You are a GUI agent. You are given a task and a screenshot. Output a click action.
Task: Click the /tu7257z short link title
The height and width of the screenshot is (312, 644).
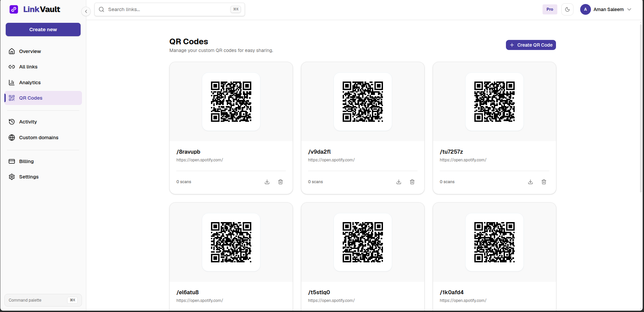[452, 152]
